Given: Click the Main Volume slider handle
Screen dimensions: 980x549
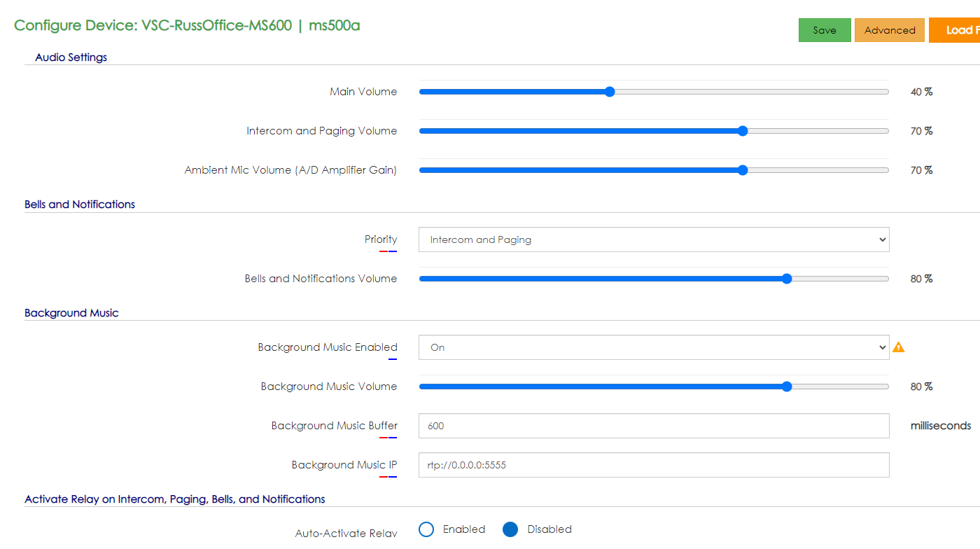Looking at the screenshot, I should [610, 92].
